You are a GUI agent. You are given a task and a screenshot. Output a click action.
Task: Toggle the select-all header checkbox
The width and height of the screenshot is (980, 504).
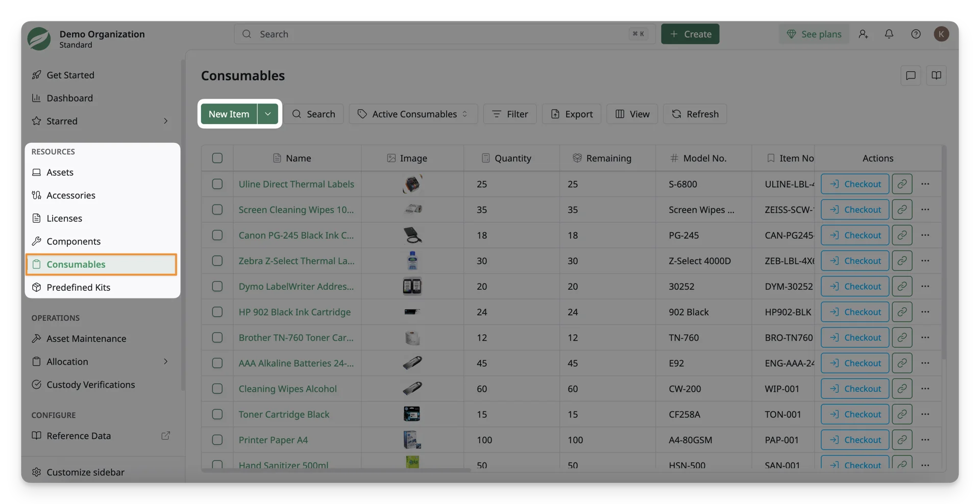click(x=217, y=158)
